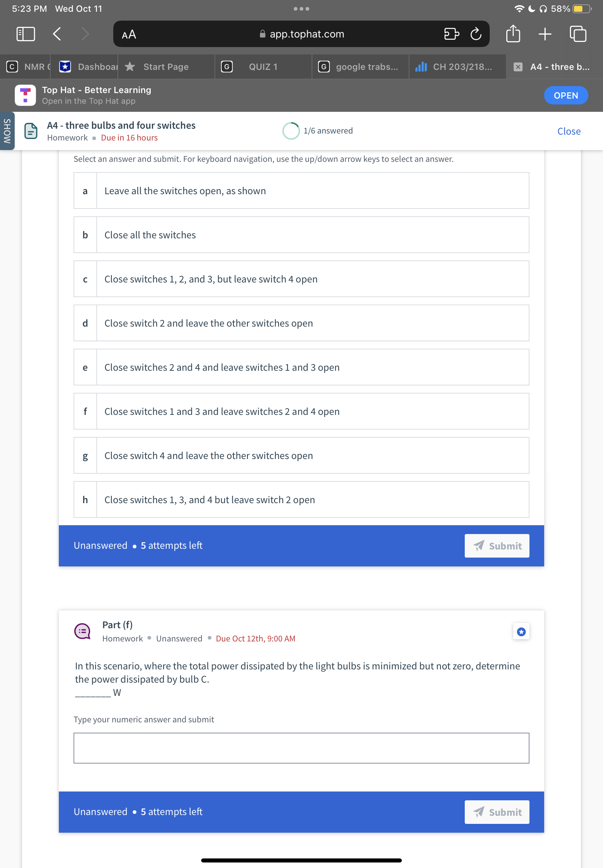The image size is (603, 868).
Task: Select option h, close switches 1, 3, and 4
Action: tap(301, 499)
